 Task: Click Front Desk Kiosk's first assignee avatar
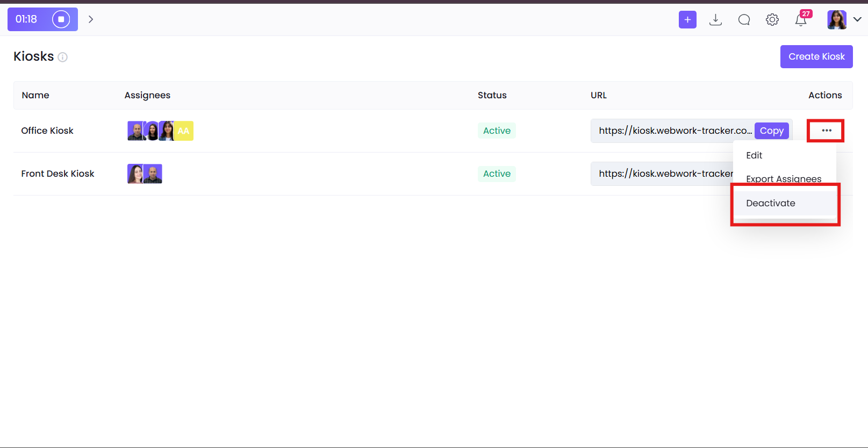tap(135, 174)
